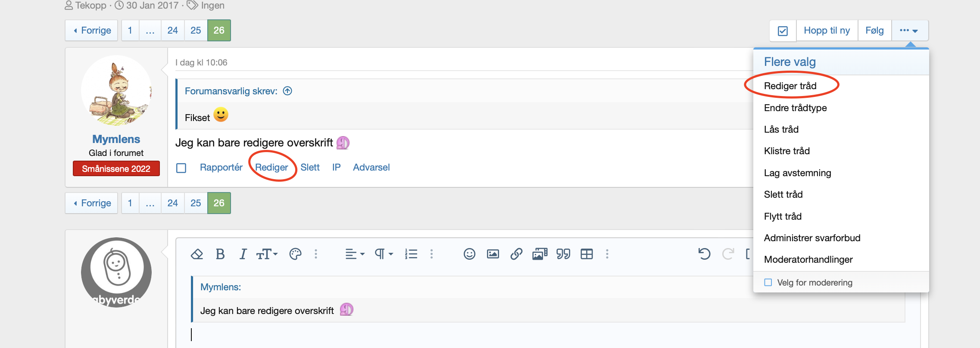Toggle bold text formatting
This screenshot has height=348, width=980.
(220, 254)
